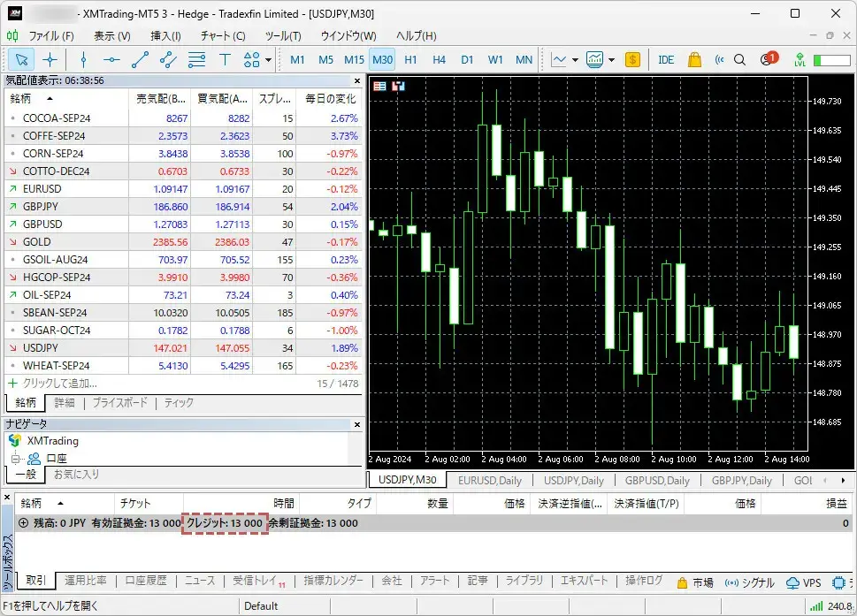This screenshot has width=857, height=616.
Task: Open the シグナル signals button
Action: click(x=749, y=582)
